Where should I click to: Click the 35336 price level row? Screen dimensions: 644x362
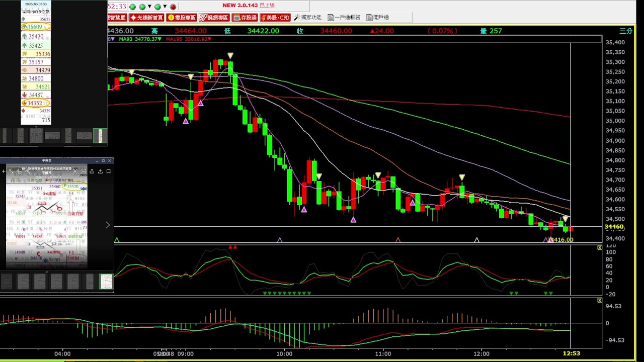point(36,54)
